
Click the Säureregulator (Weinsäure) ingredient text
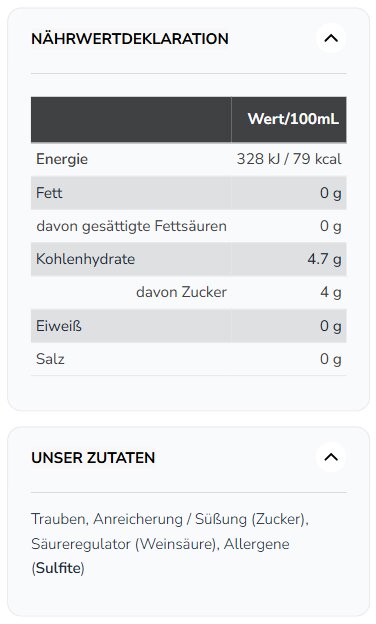[x=125, y=544]
